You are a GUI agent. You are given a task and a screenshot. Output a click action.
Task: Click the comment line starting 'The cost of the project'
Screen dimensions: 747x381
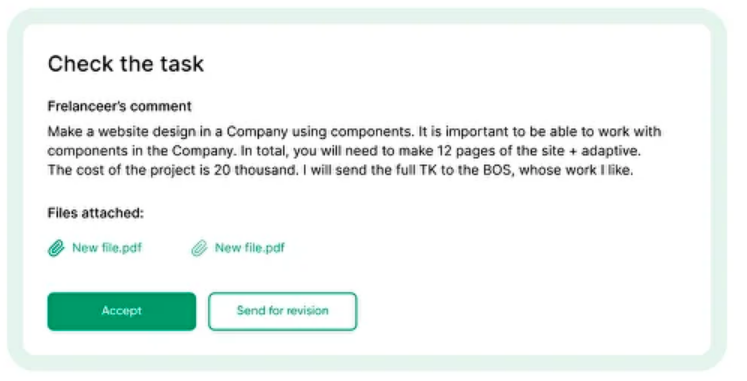pyautogui.click(x=341, y=170)
